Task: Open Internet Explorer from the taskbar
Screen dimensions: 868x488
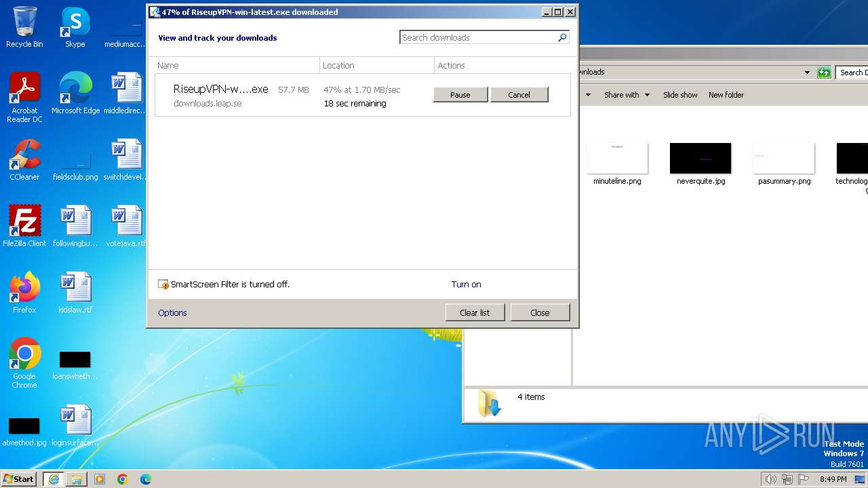Action: [x=53, y=479]
